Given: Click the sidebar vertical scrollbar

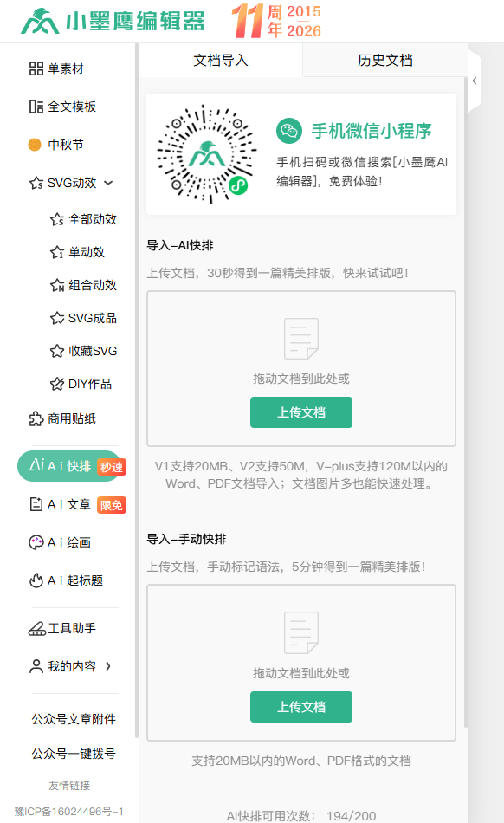Looking at the screenshot, I should point(136,391).
